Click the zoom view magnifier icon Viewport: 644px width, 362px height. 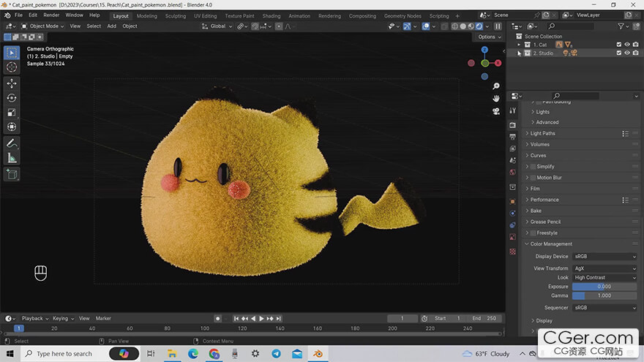pos(496,86)
